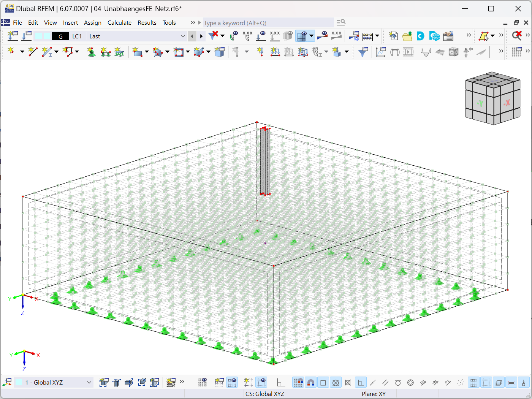Click the Open Model folder icon
The width and height of the screenshot is (532, 399).
pyautogui.click(x=407, y=36)
